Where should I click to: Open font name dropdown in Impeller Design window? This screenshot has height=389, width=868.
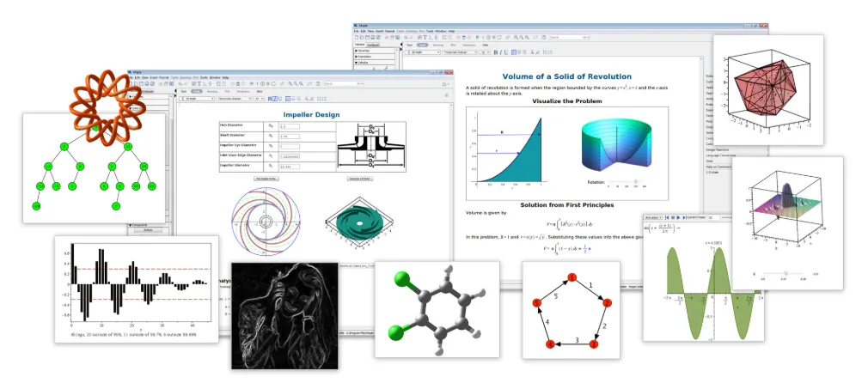tap(234, 99)
